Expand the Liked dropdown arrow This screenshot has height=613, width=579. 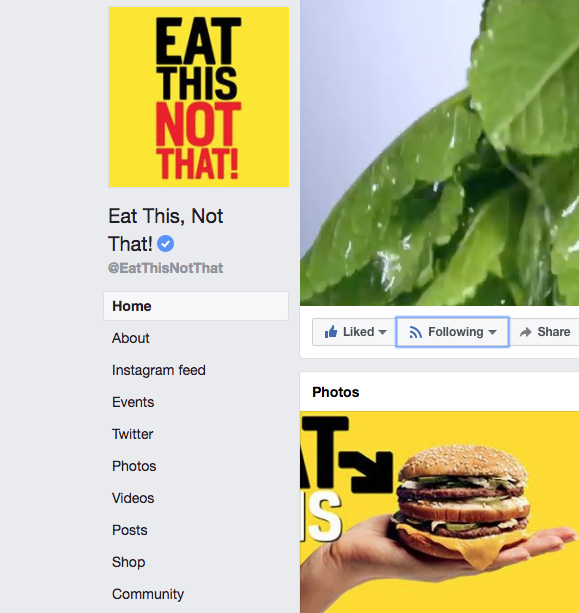coord(383,332)
